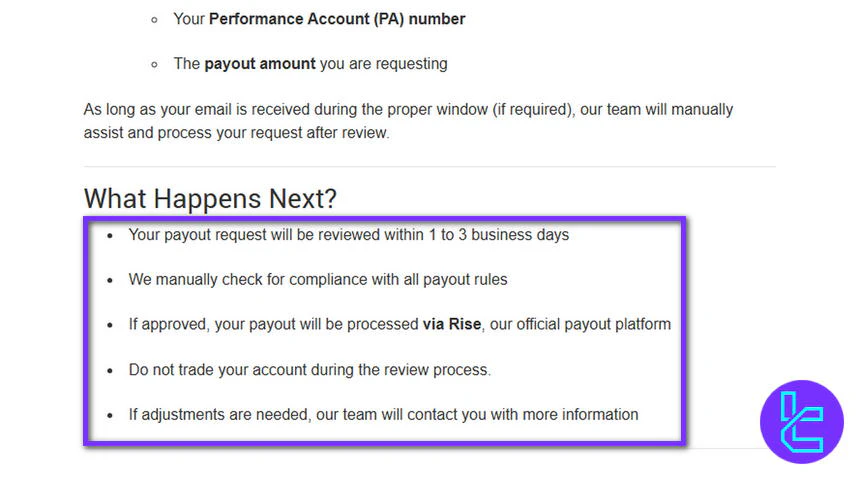Click the purple logo icon in the corner
Image resolution: width=860 pixels, height=484 pixels.
[x=801, y=422]
